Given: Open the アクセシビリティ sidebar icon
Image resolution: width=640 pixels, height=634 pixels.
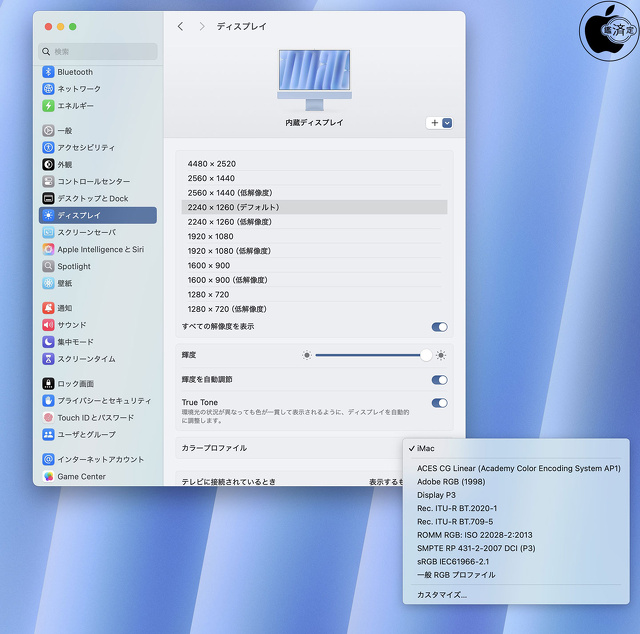Looking at the screenshot, I should click(48, 147).
